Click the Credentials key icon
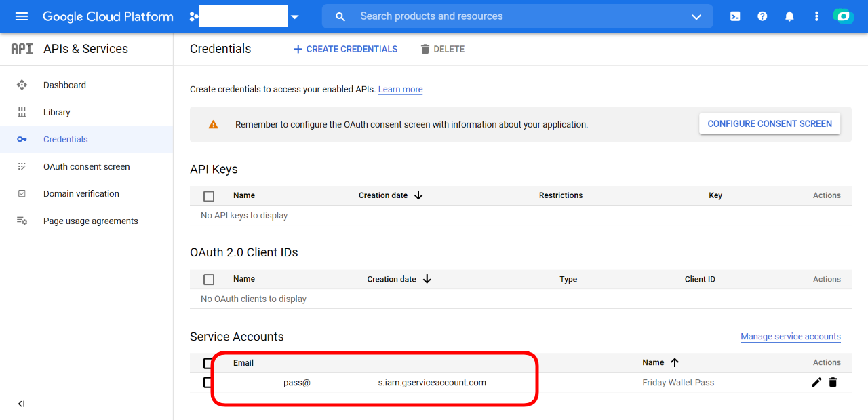The image size is (868, 420). [22, 139]
